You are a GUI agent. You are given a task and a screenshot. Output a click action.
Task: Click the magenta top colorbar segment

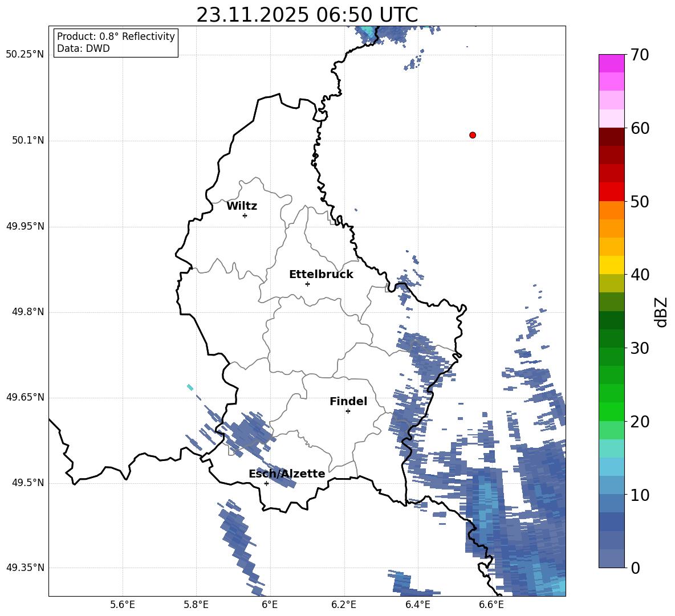[611, 63]
